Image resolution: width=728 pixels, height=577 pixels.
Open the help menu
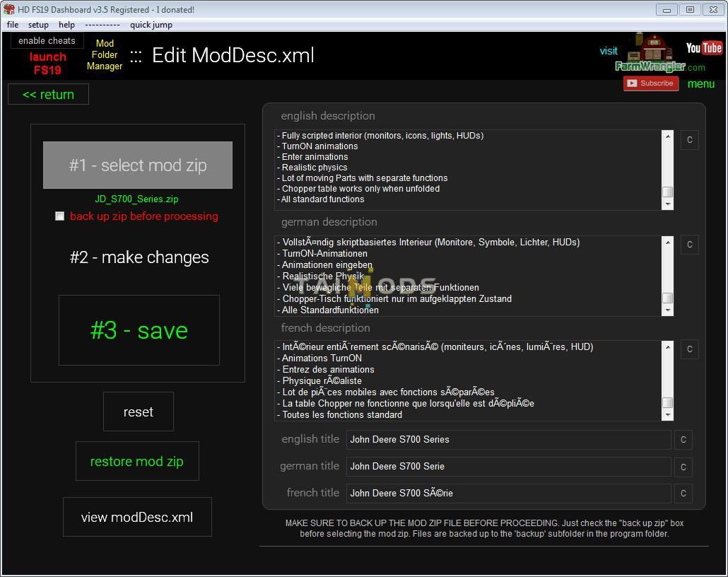[66, 25]
